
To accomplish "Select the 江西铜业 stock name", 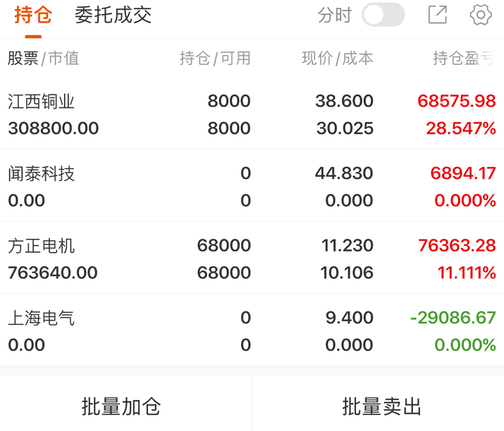I will (41, 101).
